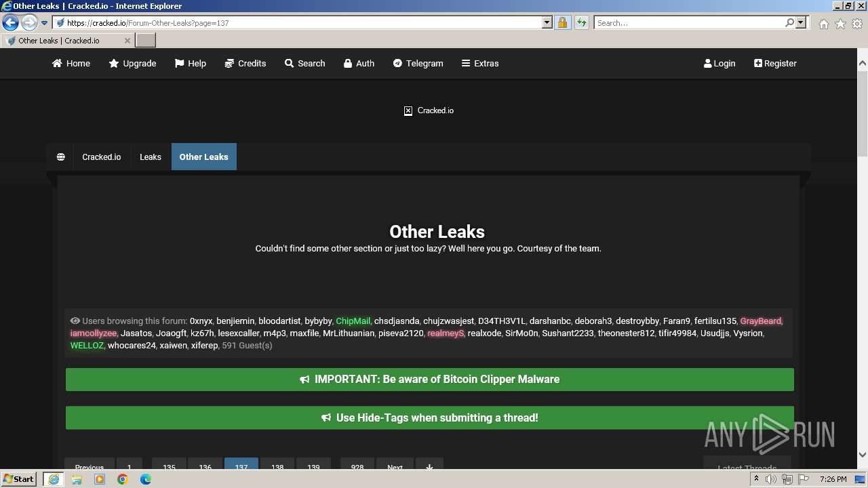Go to Cracked.io breadcrumb
This screenshot has height=488, width=868.
coord(102,157)
